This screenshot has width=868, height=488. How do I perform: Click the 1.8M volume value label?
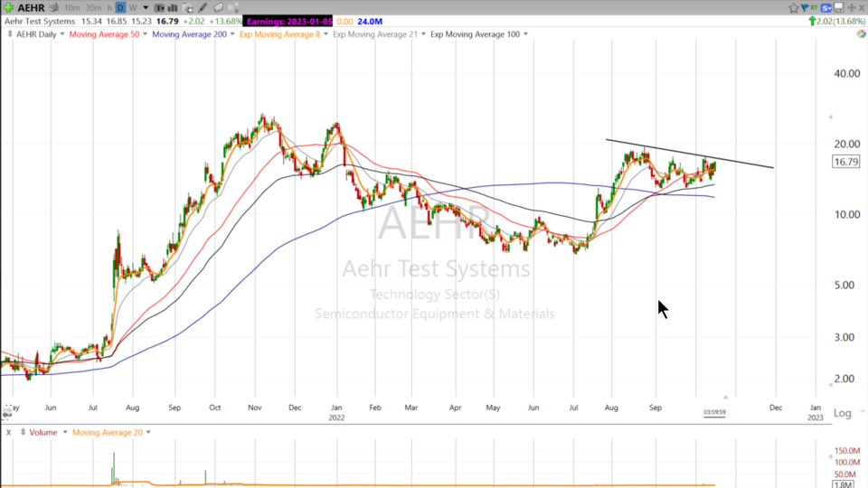click(843, 484)
